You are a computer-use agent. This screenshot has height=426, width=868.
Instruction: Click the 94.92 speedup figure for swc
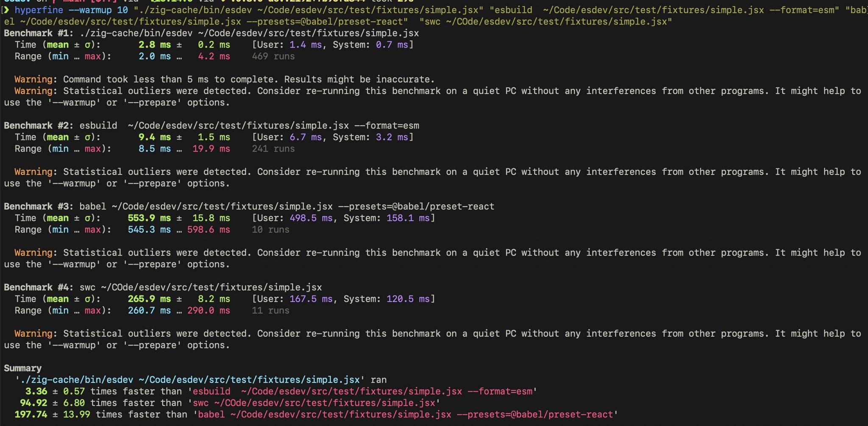33,403
